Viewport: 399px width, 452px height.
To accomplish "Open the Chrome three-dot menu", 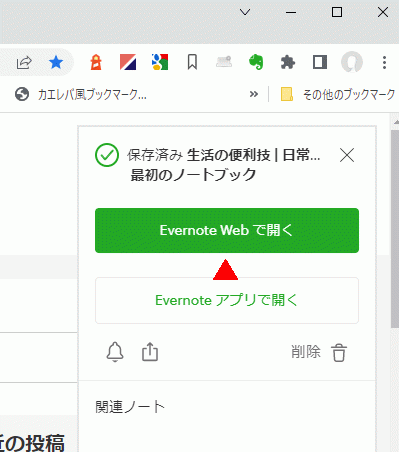I will (384, 62).
